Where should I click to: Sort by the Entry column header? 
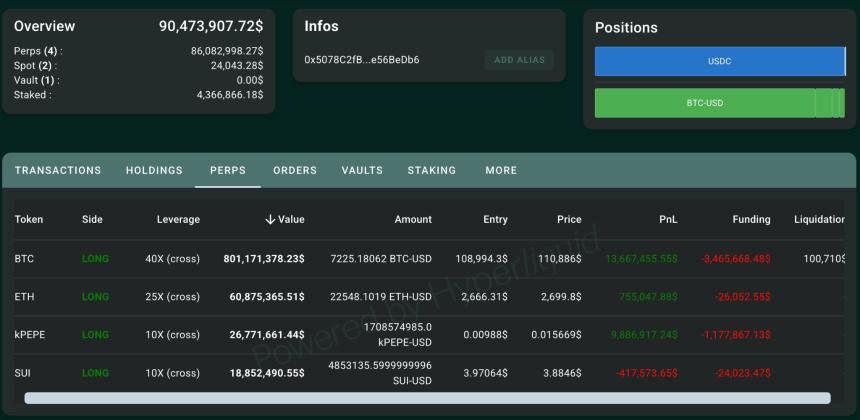point(495,219)
